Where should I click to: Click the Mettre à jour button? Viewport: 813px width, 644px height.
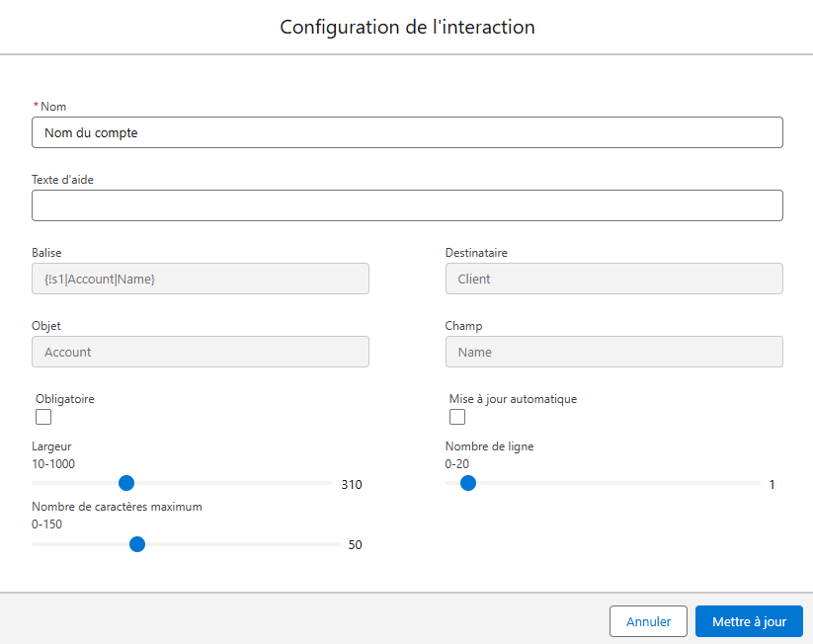pos(749,621)
